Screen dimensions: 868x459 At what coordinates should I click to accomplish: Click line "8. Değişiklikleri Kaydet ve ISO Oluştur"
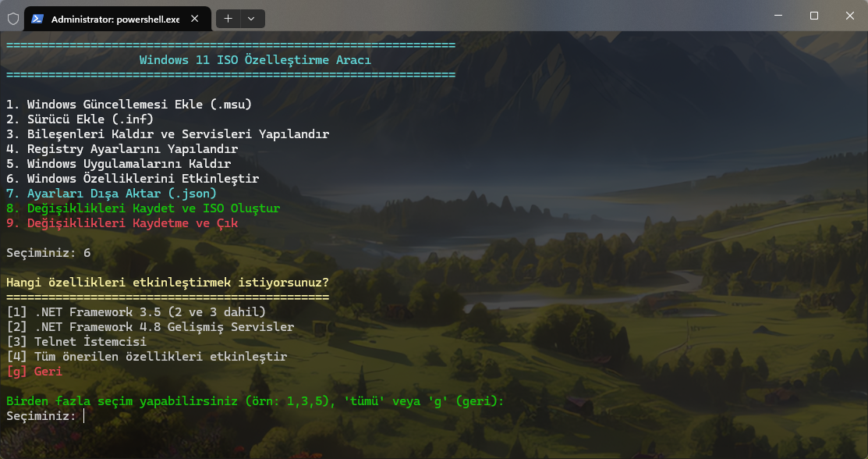(x=143, y=208)
